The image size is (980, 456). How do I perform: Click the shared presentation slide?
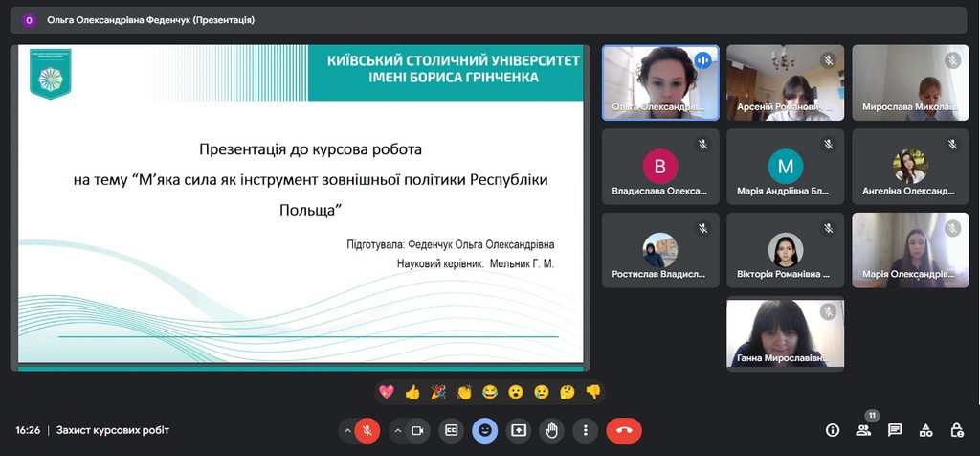(x=301, y=206)
